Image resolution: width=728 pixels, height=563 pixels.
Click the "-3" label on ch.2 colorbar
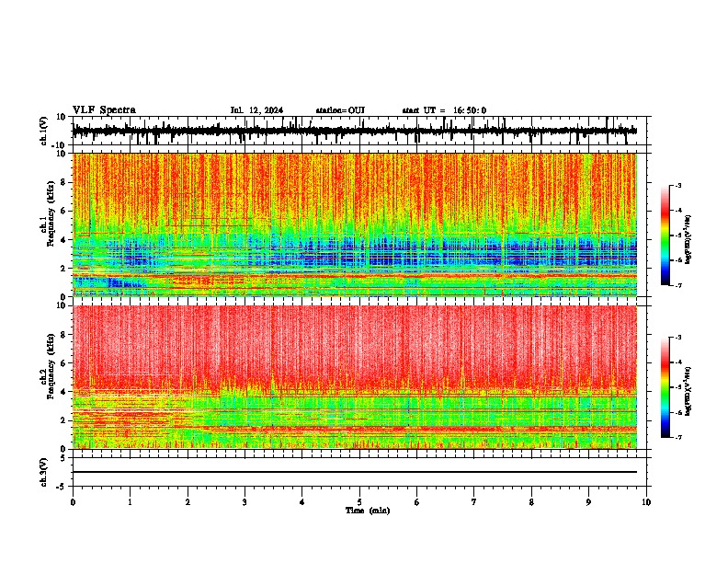(x=678, y=338)
